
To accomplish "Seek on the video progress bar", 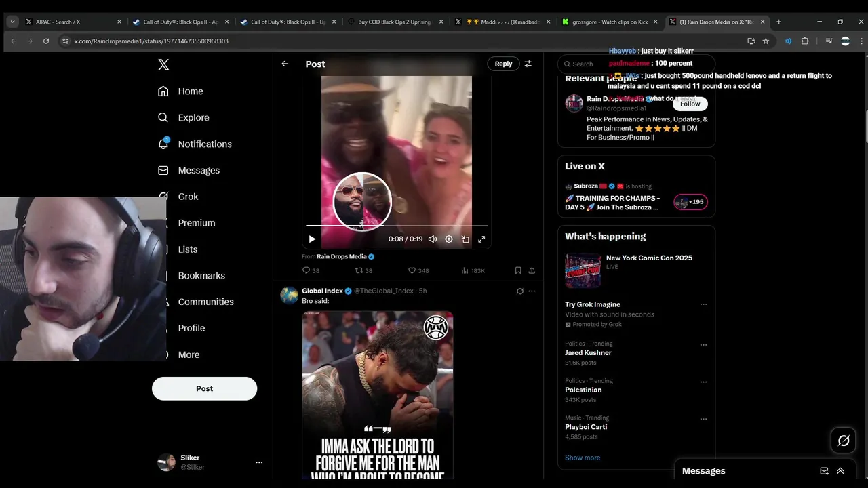I will [x=397, y=225].
